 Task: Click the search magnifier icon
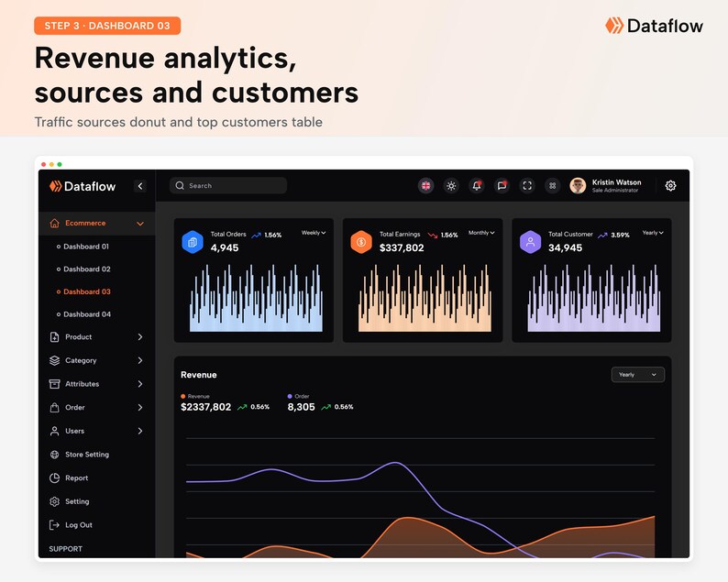point(180,186)
